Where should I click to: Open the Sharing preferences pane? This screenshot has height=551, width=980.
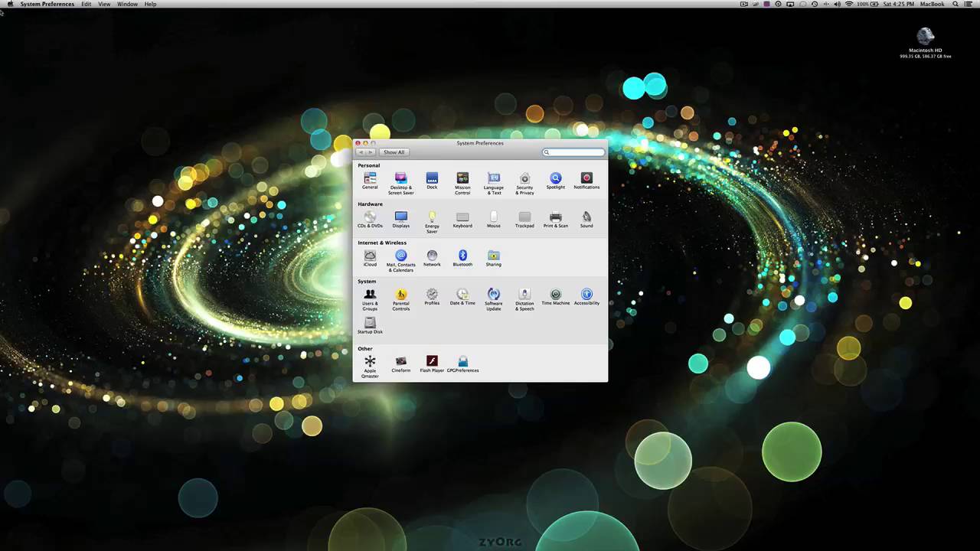click(x=494, y=258)
